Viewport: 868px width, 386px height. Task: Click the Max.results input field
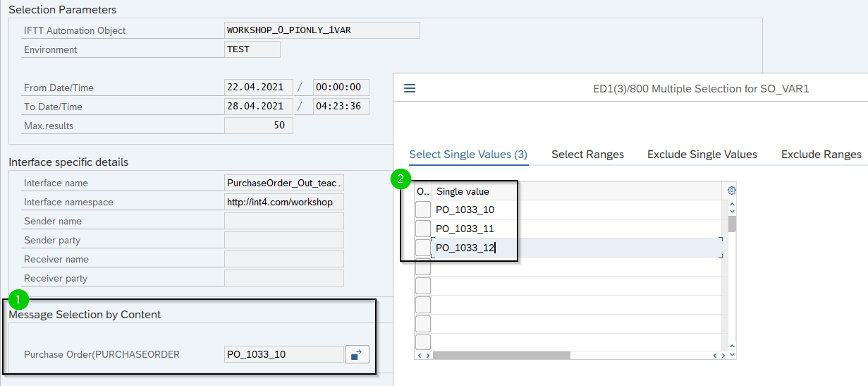point(258,126)
